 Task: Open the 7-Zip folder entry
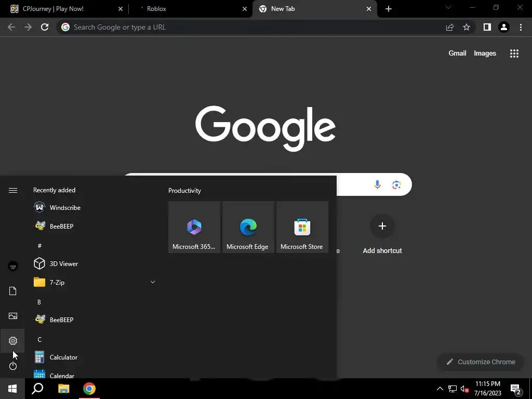pyautogui.click(x=95, y=282)
